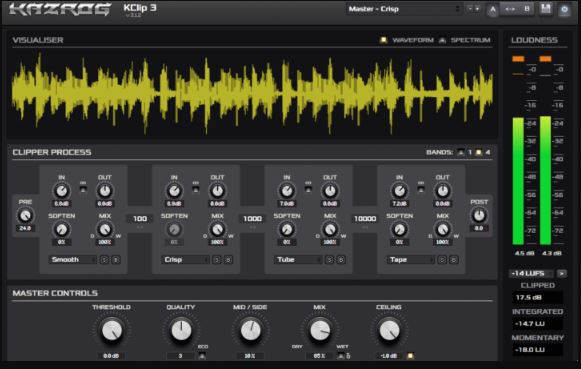Click the next preset arrow
This screenshot has height=369, width=581.
pyautogui.click(x=477, y=9)
